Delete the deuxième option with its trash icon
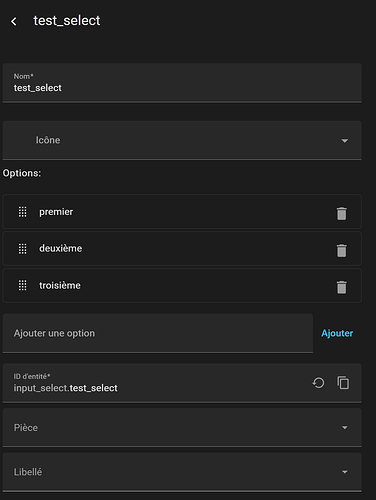This screenshot has width=376, height=500. click(x=342, y=250)
